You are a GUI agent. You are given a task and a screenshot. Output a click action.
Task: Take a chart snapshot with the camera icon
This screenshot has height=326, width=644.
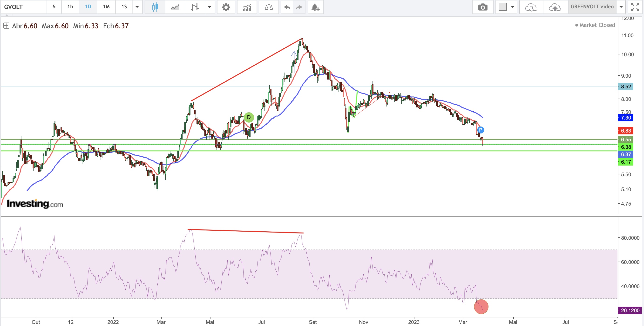(482, 7)
